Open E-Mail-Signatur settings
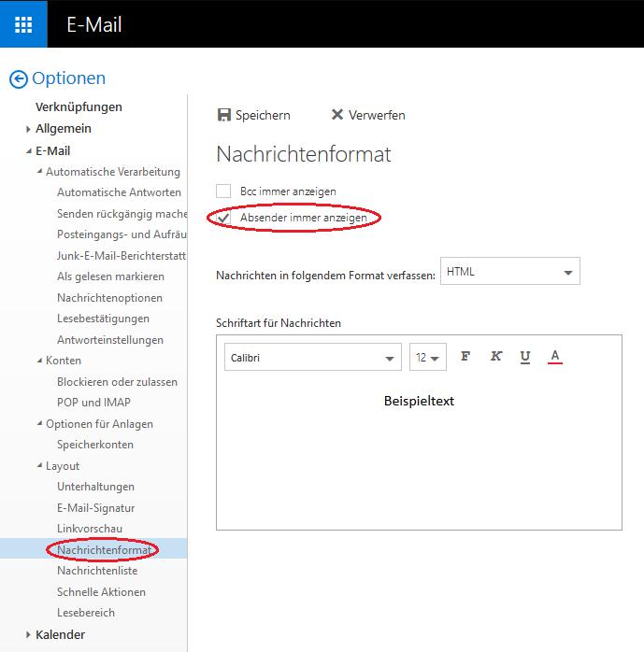Screen dimensions: 644x652 [x=96, y=508]
